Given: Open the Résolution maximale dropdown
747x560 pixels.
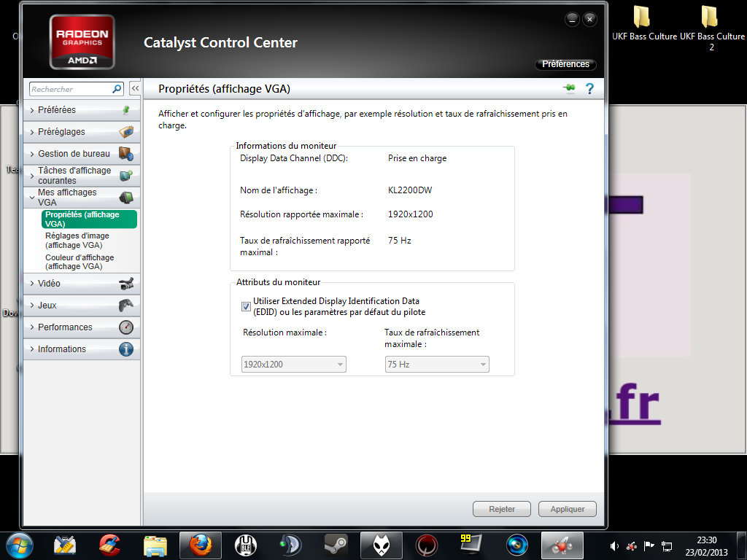Looking at the screenshot, I should click(293, 364).
